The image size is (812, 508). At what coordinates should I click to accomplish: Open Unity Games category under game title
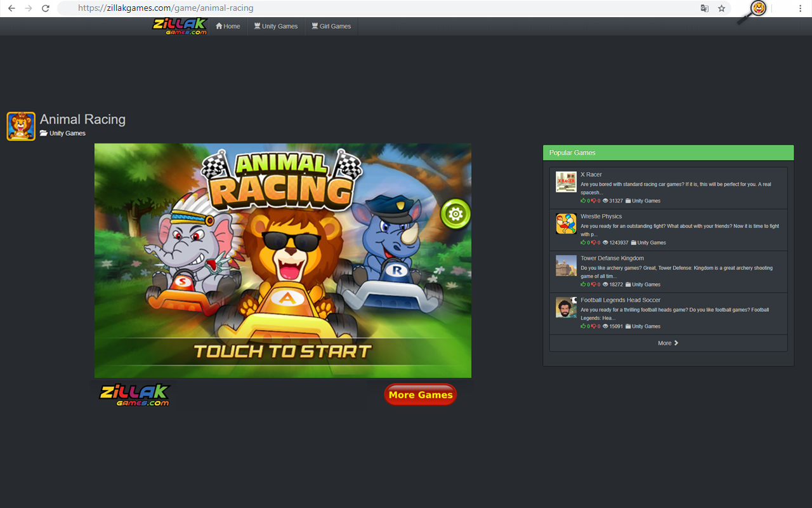click(x=63, y=133)
